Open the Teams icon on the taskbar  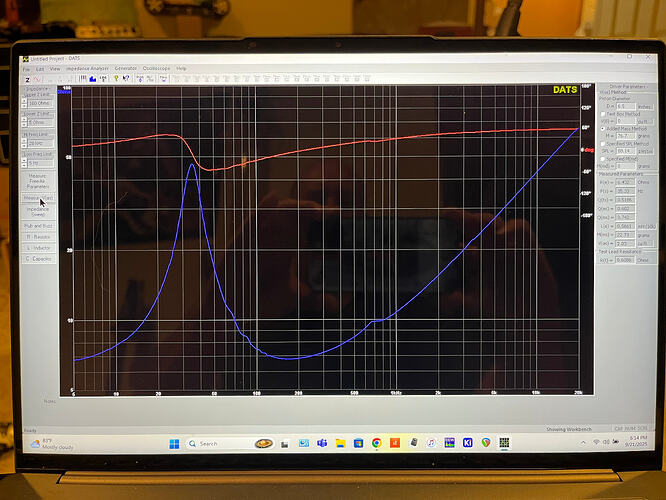click(x=322, y=444)
